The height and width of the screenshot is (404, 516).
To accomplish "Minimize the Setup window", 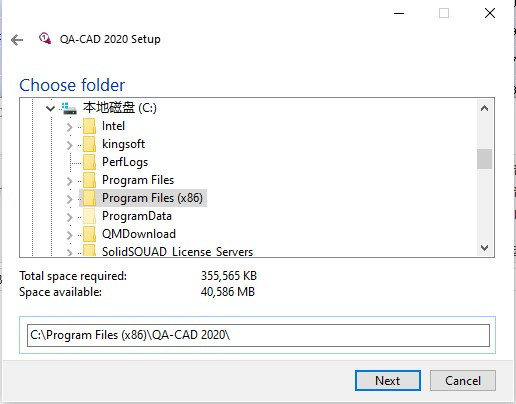I will click(x=399, y=13).
